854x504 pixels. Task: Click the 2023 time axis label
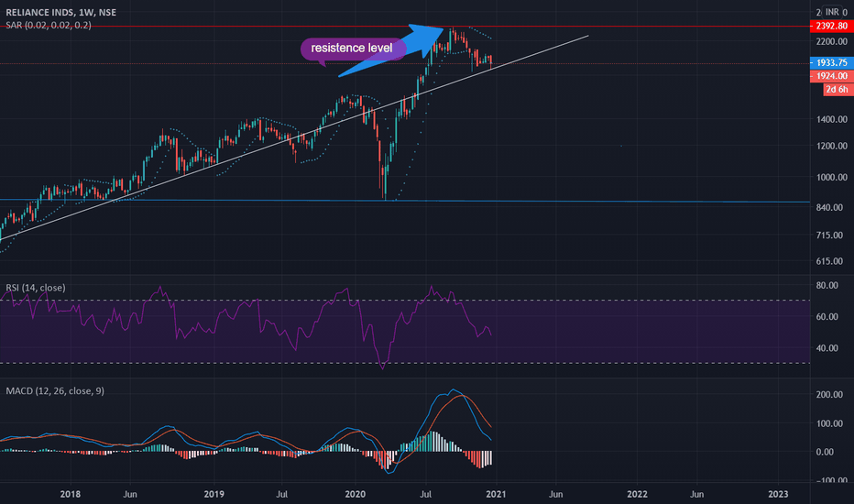pos(778,494)
